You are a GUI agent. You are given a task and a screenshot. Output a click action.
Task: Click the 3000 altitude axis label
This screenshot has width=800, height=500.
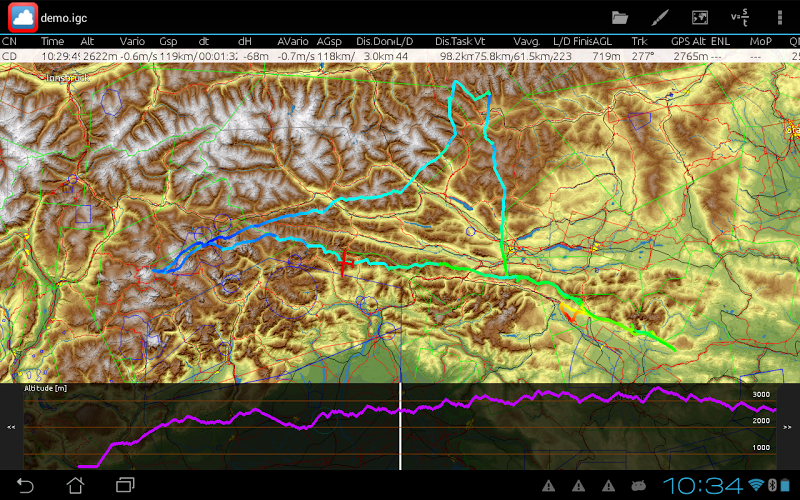(761, 394)
